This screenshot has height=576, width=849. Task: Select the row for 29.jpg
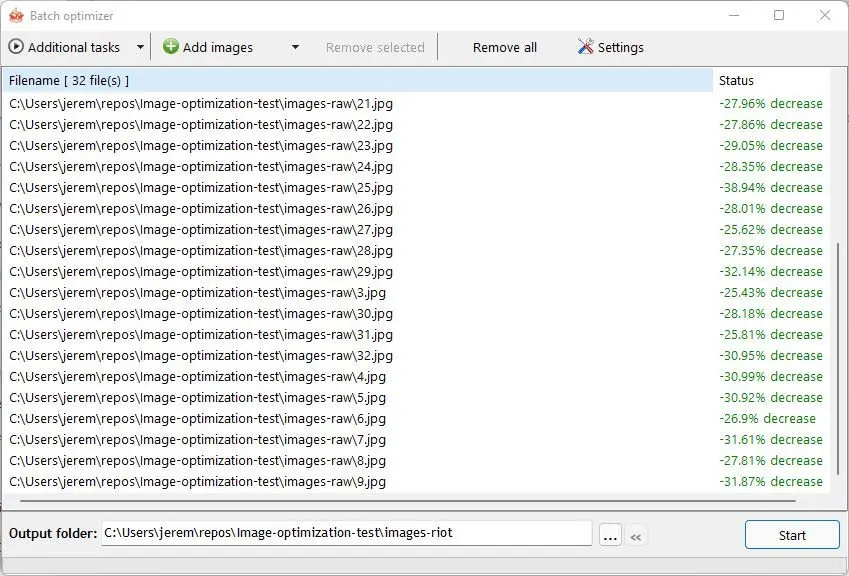tap(415, 272)
